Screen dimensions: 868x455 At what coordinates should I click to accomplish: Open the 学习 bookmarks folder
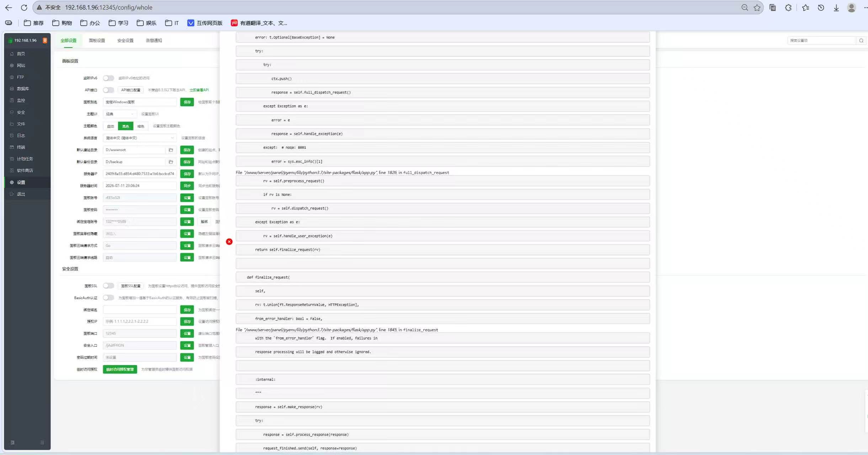(118, 23)
